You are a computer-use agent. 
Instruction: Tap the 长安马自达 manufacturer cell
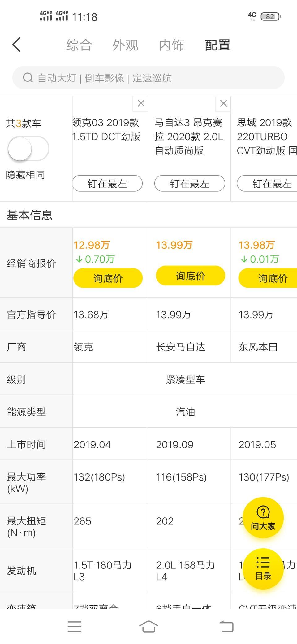[189, 347]
